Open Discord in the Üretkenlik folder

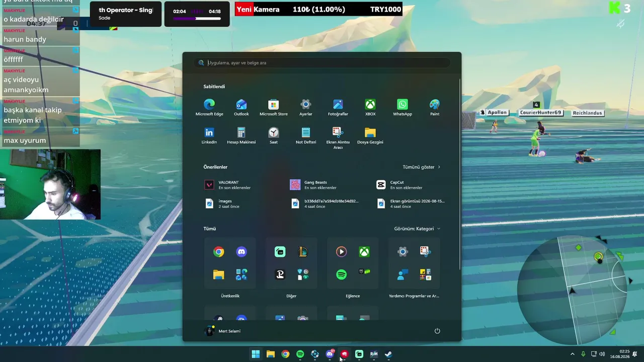[242, 252]
